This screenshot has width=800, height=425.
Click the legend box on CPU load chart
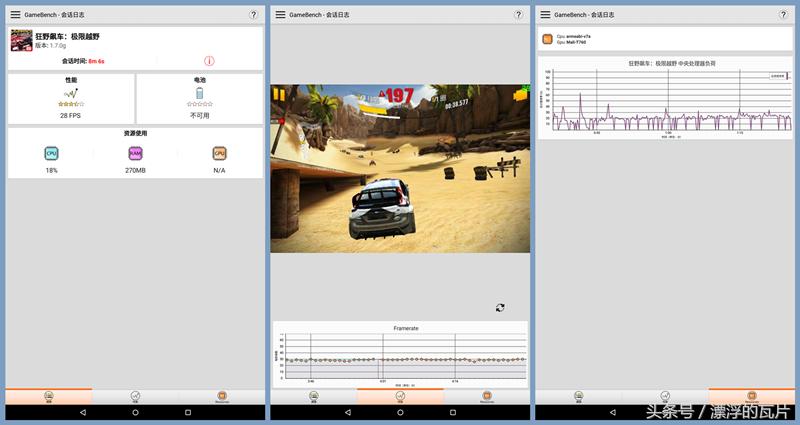click(779, 76)
